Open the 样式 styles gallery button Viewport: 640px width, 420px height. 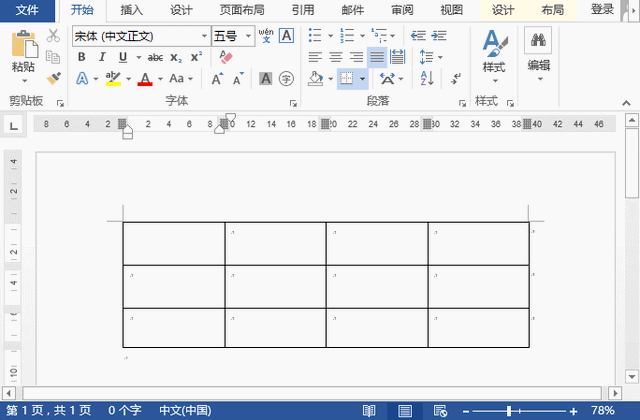(x=494, y=56)
